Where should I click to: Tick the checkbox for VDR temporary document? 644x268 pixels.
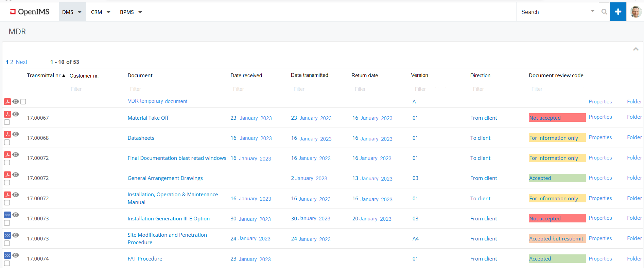[x=23, y=102]
